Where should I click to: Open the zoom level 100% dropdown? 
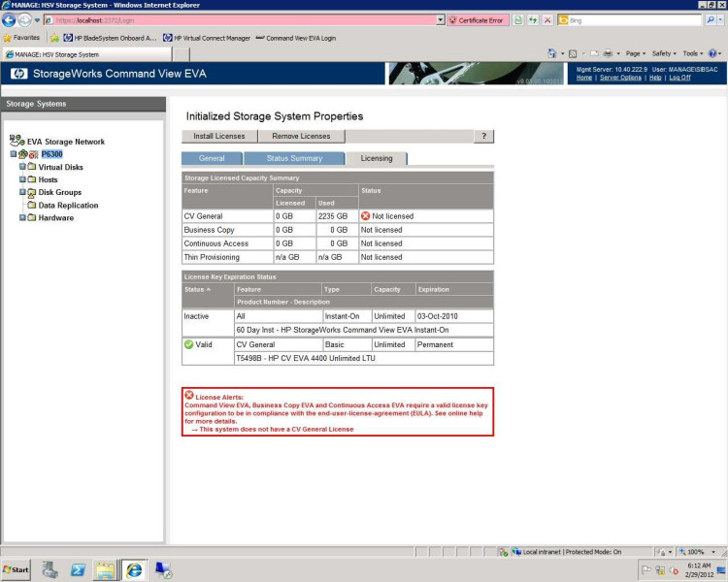[x=713, y=552]
